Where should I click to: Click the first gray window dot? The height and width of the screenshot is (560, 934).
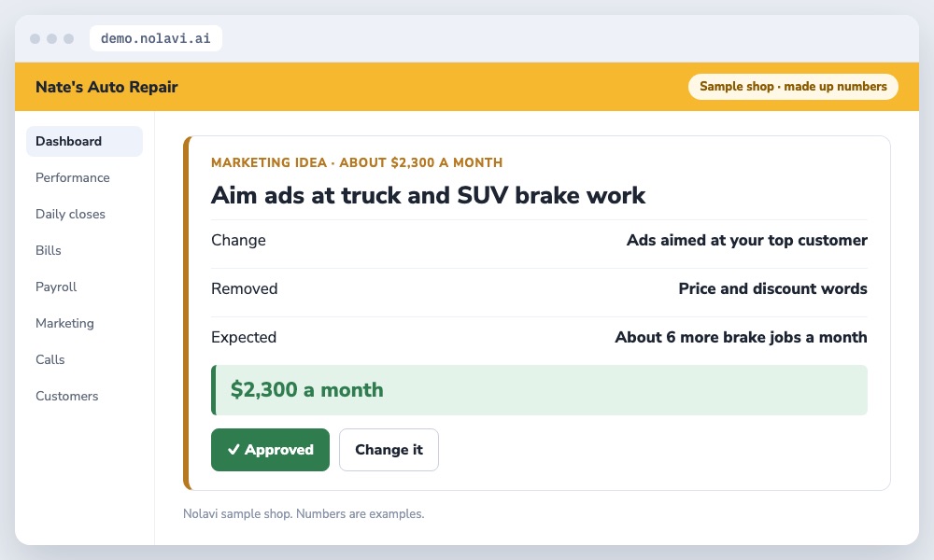[x=35, y=38]
